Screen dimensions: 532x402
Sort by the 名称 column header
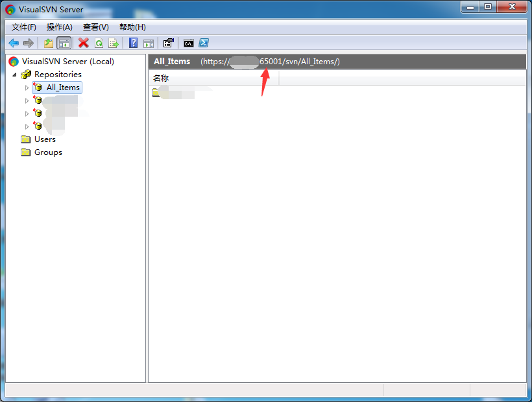tap(213, 78)
